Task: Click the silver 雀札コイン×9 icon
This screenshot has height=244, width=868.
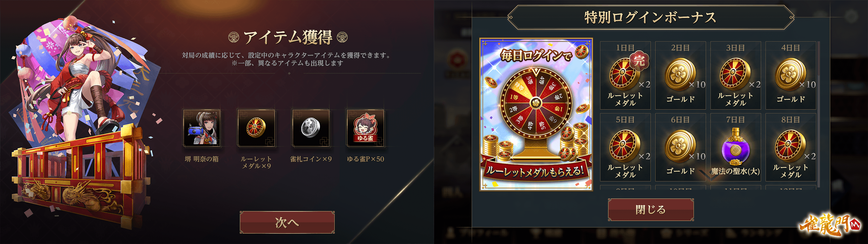Action: [311, 128]
